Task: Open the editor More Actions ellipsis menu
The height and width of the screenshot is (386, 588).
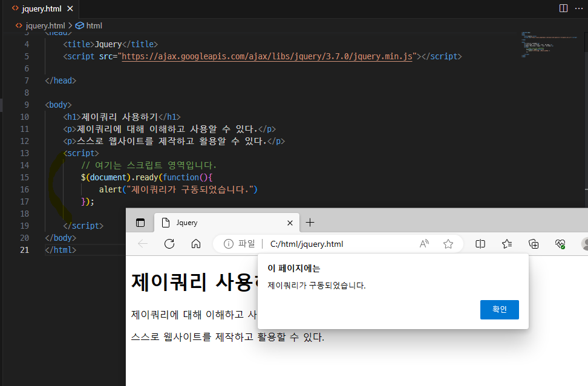Action: (579, 8)
